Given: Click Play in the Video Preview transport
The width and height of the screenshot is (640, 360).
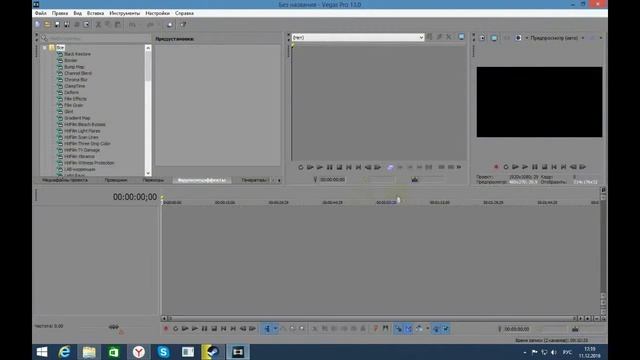Looking at the screenshot, I should (525, 167).
